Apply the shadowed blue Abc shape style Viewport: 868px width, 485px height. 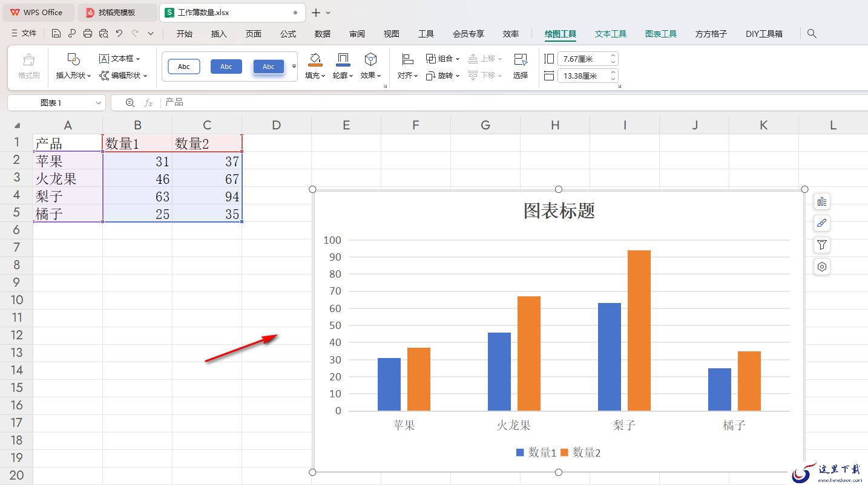point(269,67)
